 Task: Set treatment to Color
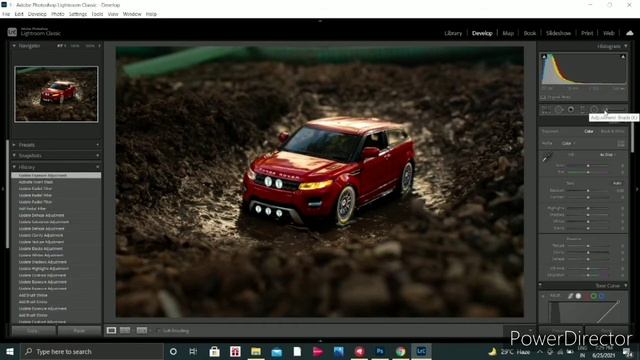[589, 131]
